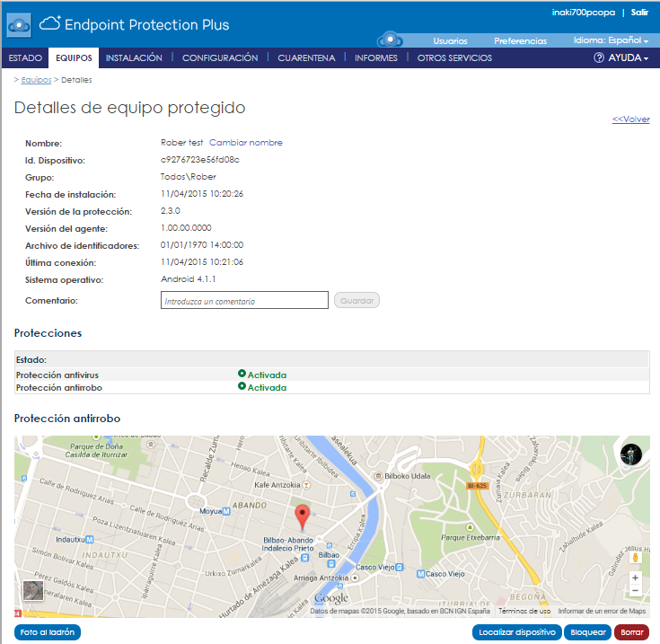Screen dimensions: 660x644
Task: Zoom in the map with plus
Action: pos(635,578)
